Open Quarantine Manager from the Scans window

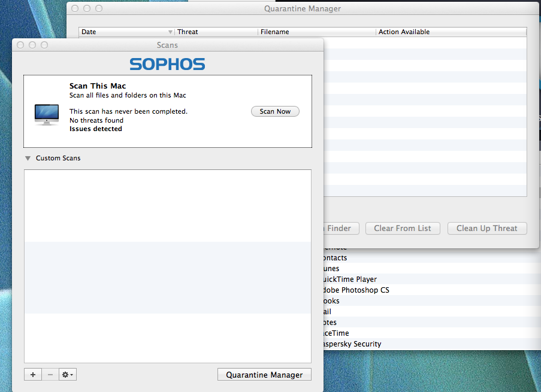pyautogui.click(x=264, y=375)
